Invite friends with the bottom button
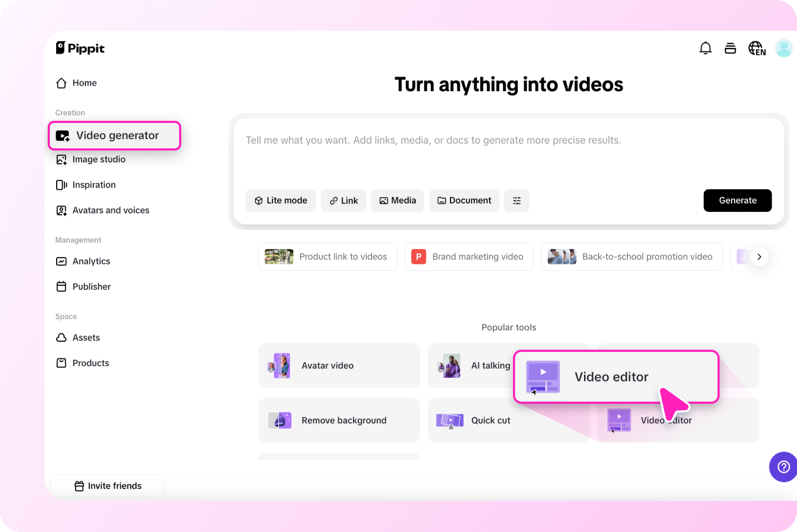 107,485
